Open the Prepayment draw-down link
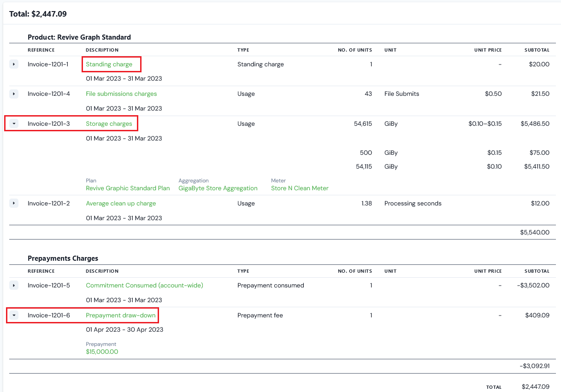The height and width of the screenshot is (392, 561). (121, 315)
